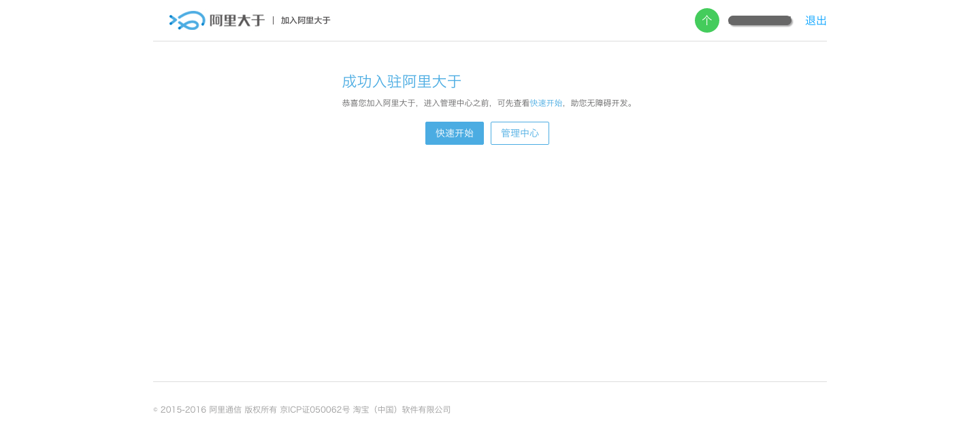Click the blue 快速开始 button

(455, 133)
